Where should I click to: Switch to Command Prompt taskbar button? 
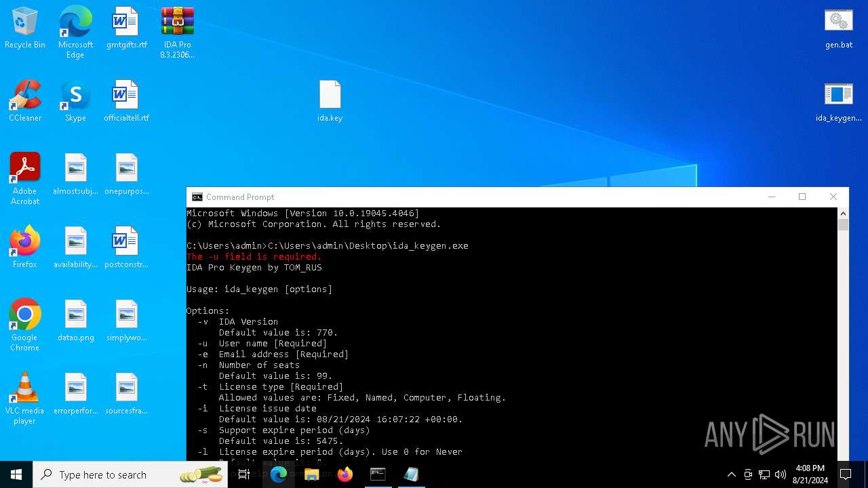pyautogui.click(x=378, y=474)
